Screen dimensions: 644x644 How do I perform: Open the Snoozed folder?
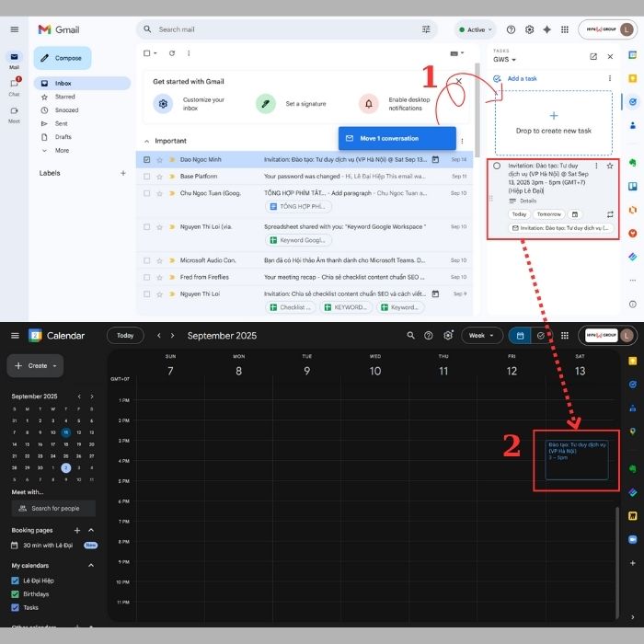coord(66,110)
